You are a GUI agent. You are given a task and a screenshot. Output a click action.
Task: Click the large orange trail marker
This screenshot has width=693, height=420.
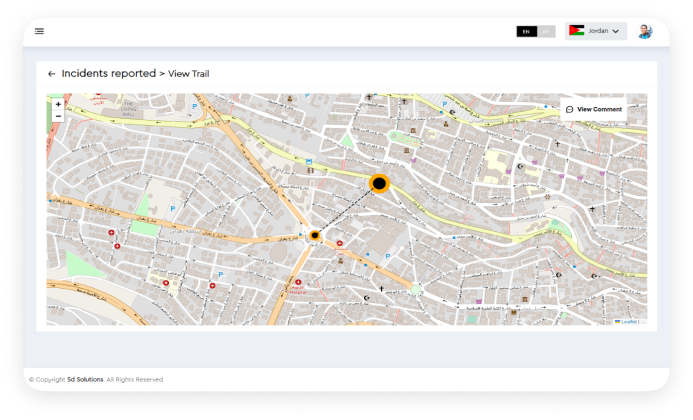(x=379, y=183)
